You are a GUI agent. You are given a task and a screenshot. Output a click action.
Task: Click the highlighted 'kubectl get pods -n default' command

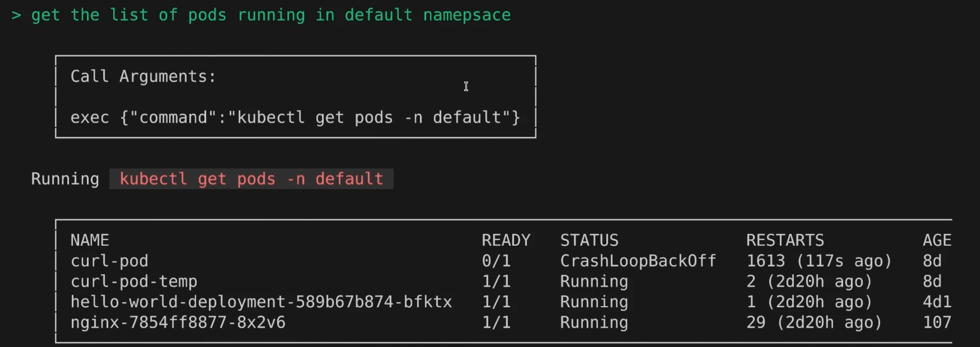(252, 179)
